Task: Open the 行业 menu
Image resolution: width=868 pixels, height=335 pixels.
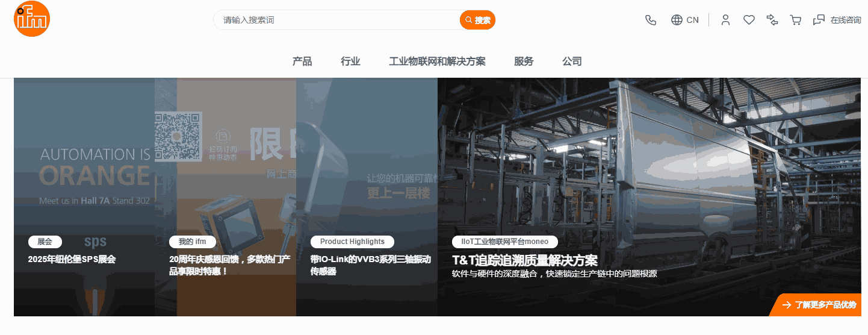Action: 350,61
